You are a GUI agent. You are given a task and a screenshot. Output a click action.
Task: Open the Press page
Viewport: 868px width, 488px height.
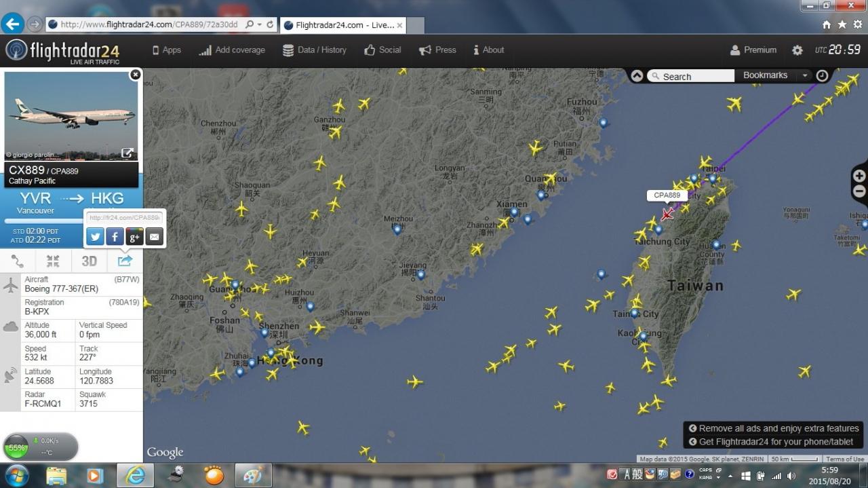(437, 50)
